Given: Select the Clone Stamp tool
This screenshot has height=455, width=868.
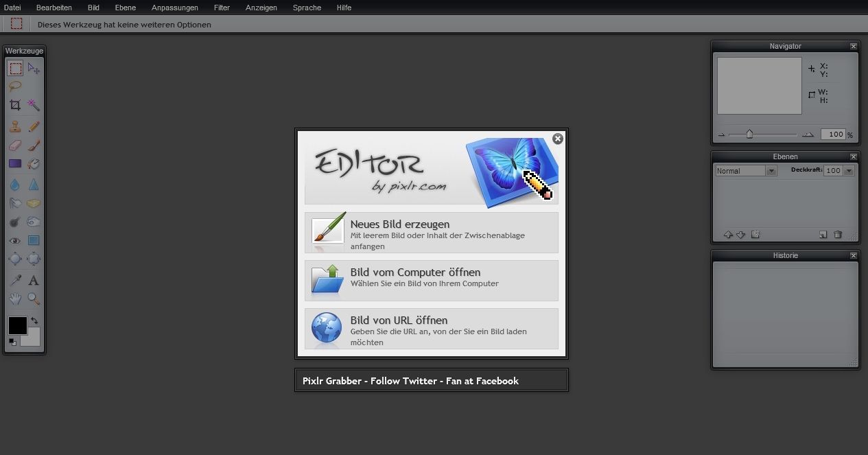Looking at the screenshot, I should point(15,127).
